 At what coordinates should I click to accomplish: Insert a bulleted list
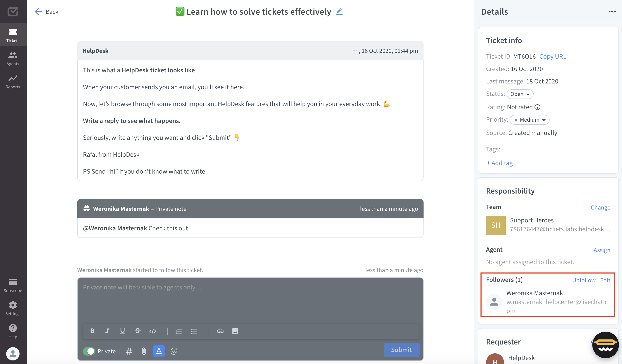click(194, 331)
